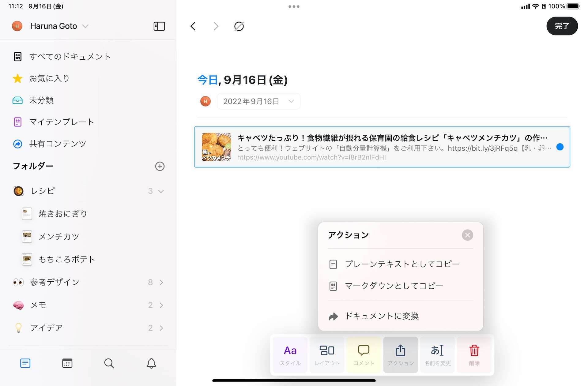588x386 pixels.
Task: Tap the 今日 date title link
Action: click(x=207, y=80)
